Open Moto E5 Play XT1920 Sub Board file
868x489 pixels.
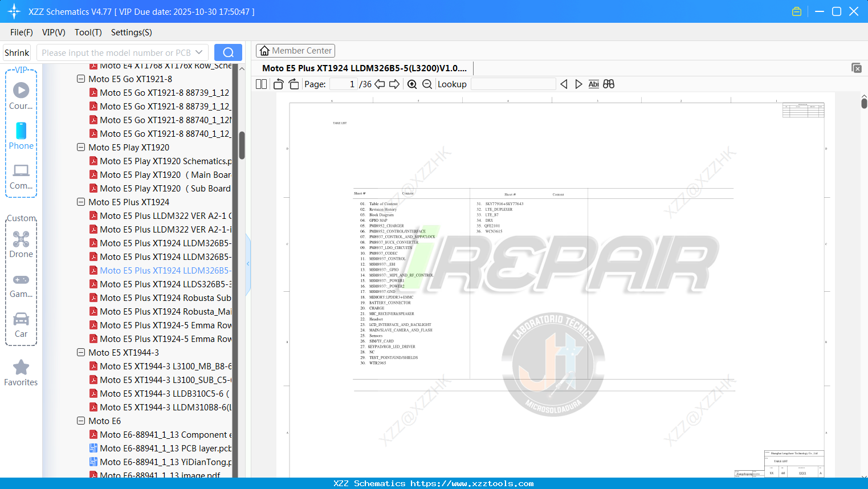161,189
